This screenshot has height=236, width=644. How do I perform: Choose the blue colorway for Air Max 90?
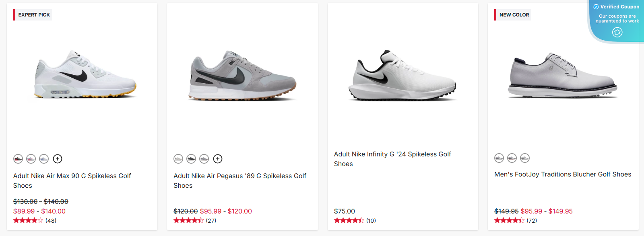click(45, 159)
